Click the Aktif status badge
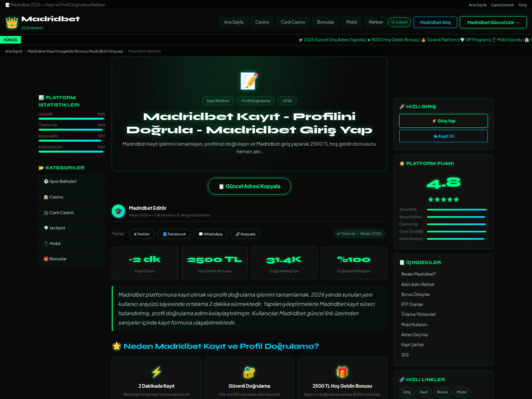 (x=400, y=22)
